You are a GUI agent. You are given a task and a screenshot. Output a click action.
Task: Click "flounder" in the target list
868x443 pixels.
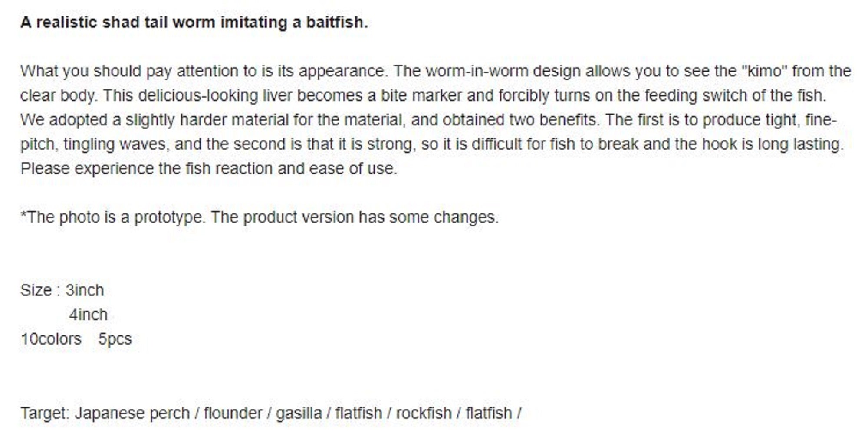pos(233,413)
